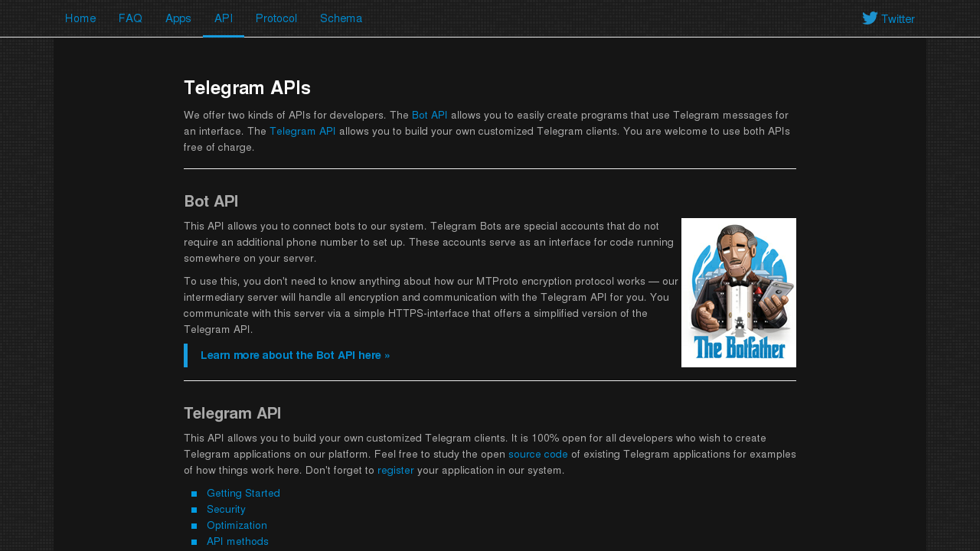Click the Telegram APIs page heading
Viewport: 980px width, 551px height.
tap(247, 88)
